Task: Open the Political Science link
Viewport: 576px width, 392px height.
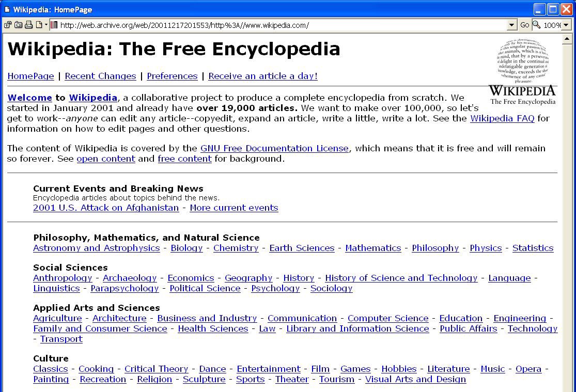Action: 205,288
